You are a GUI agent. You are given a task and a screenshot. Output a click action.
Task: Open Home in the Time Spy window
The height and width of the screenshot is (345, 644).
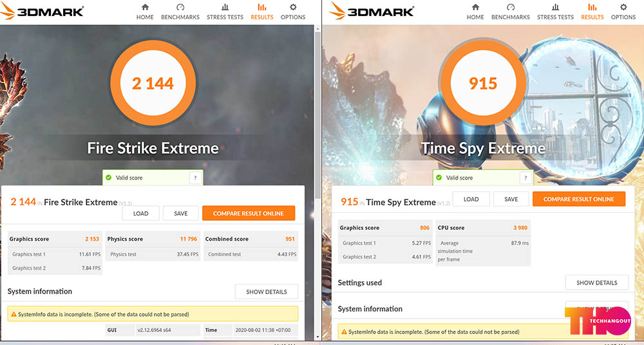point(475,12)
